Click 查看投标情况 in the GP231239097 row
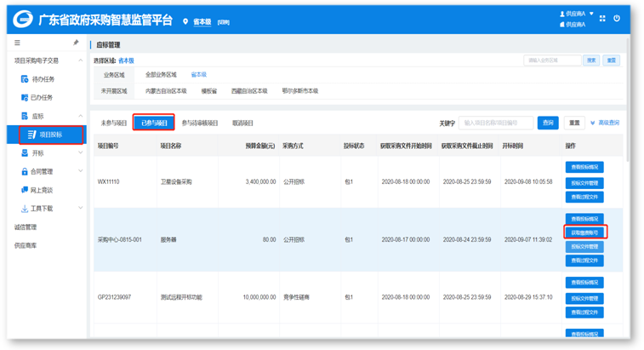The width and height of the screenshot is (644, 350). [584, 283]
